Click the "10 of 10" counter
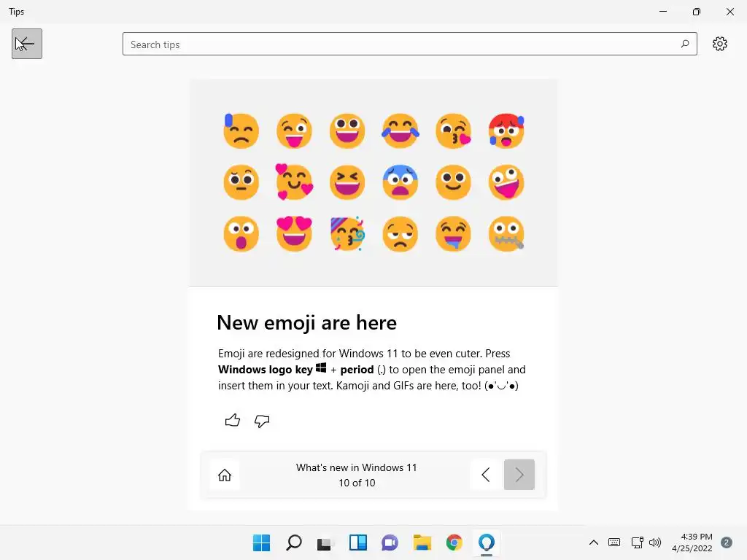 pyautogui.click(x=357, y=483)
